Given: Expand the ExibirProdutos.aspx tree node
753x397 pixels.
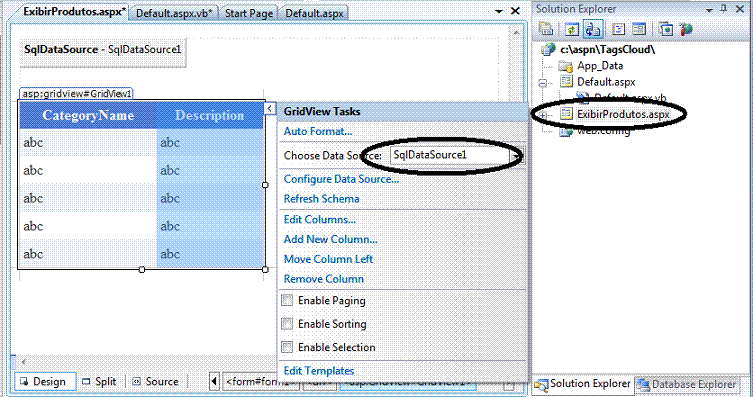Looking at the screenshot, I should pos(543,115).
